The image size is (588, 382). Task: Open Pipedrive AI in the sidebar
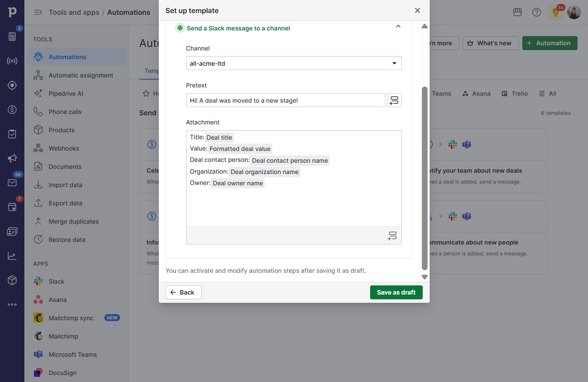[x=77, y=94]
